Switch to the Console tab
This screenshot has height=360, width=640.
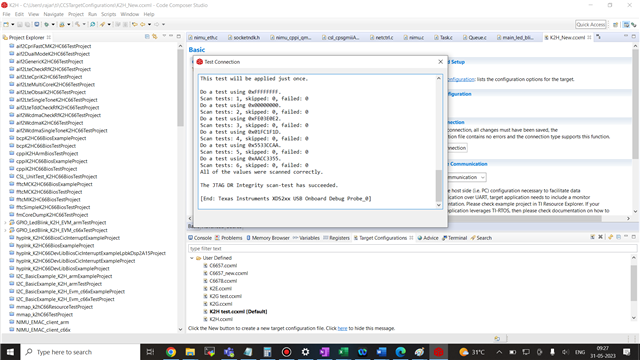200,238
